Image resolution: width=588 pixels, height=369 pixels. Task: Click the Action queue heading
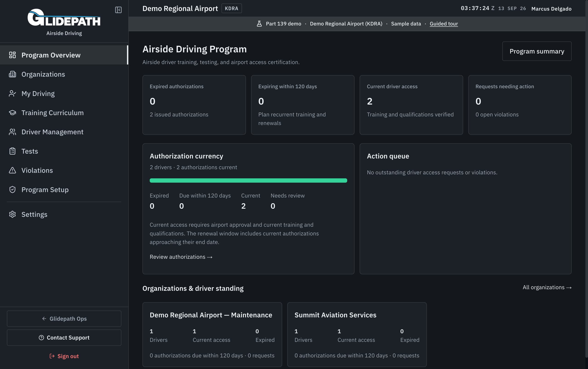click(388, 156)
